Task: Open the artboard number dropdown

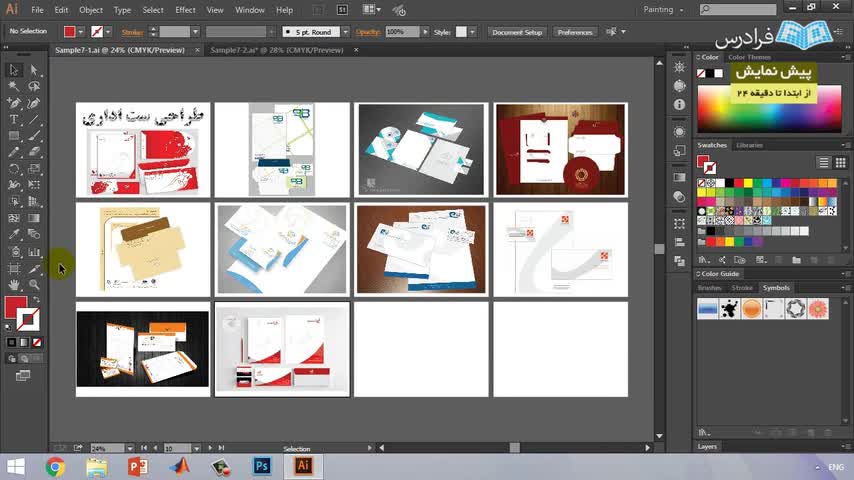Action: pyautogui.click(x=196, y=448)
